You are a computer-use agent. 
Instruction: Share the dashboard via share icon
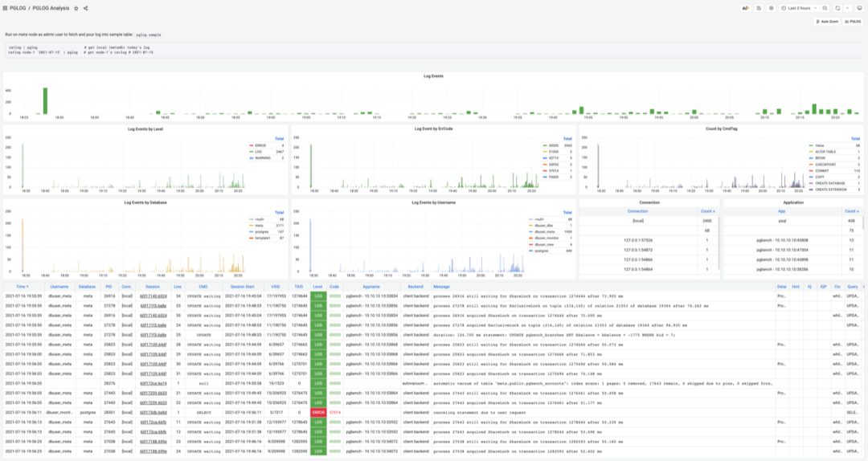pos(85,8)
